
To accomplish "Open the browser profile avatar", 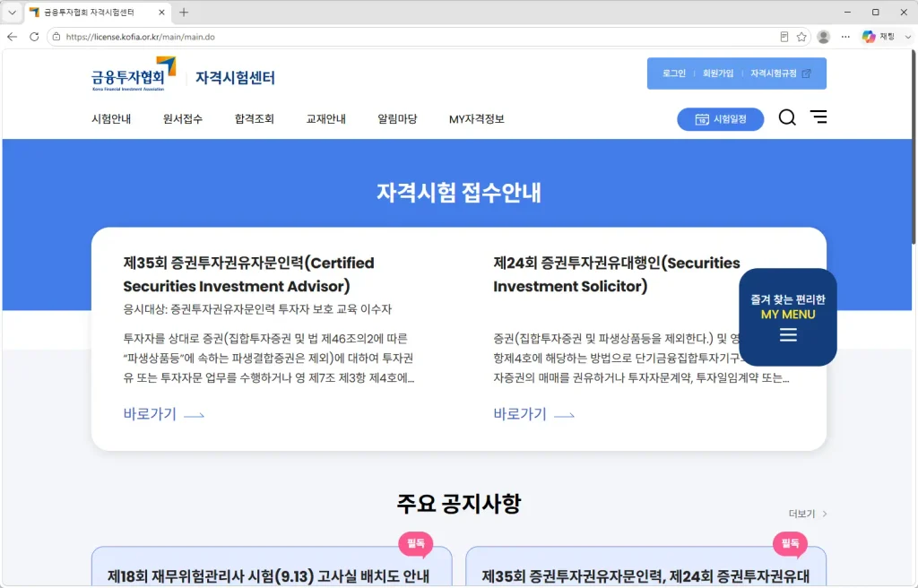I will pos(823,37).
